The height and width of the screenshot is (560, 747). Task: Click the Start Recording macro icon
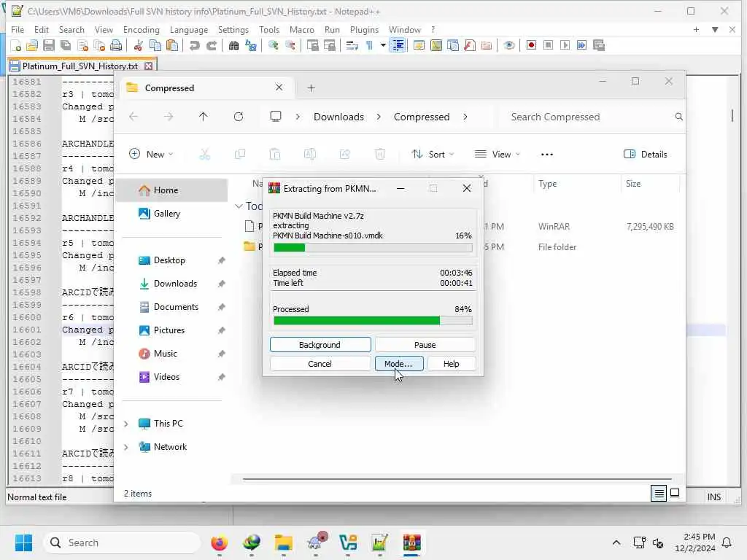coord(531,46)
